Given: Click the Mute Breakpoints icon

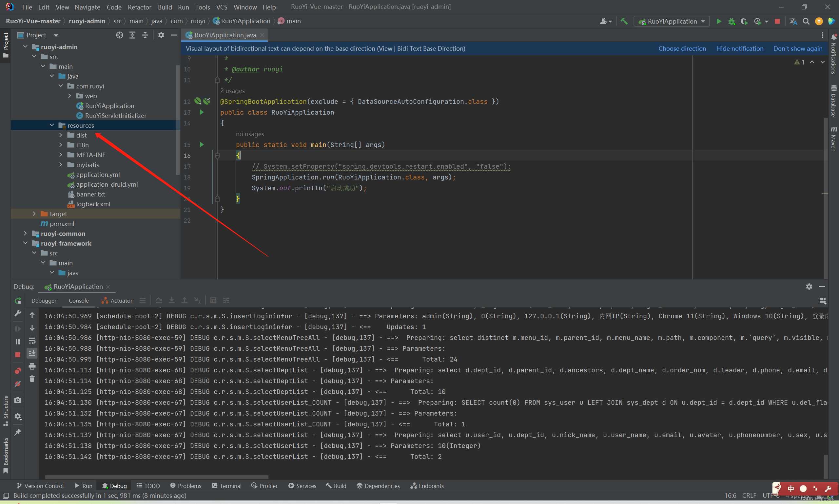Looking at the screenshot, I should point(18,384).
